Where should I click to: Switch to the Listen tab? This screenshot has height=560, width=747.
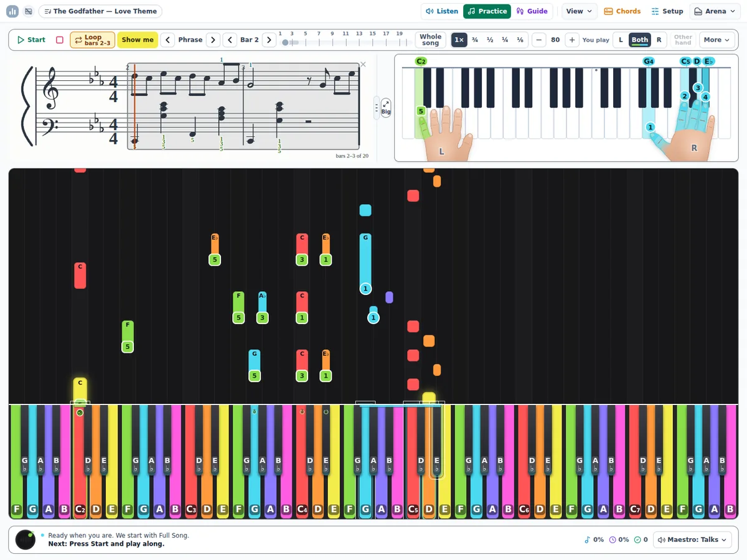click(x=442, y=11)
